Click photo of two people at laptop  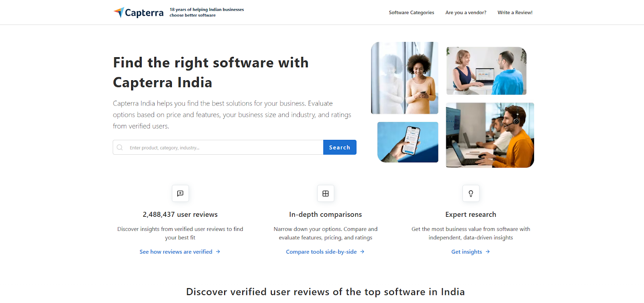[486, 71]
